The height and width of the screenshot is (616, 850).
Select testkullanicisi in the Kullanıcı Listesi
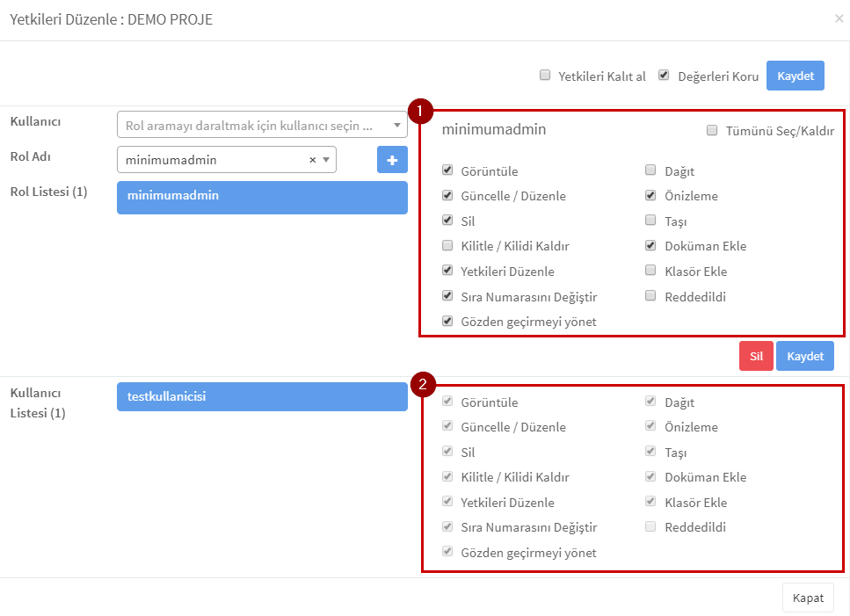click(262, 396)
